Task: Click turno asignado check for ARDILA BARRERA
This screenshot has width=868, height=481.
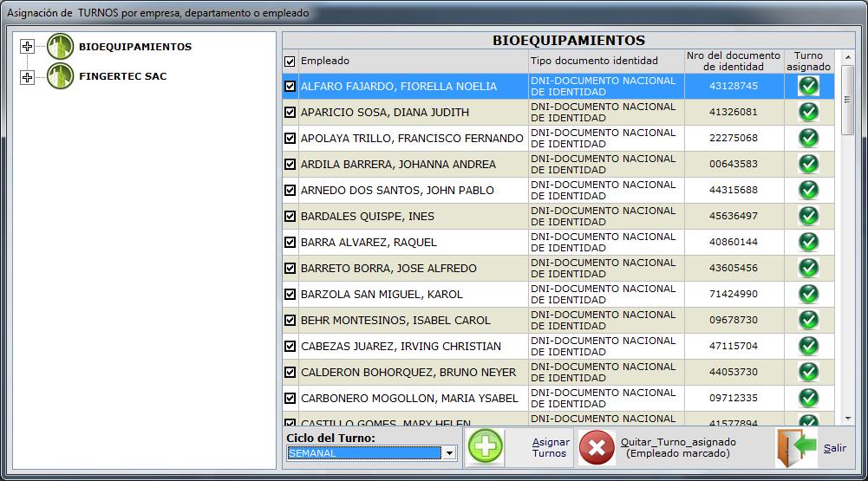Action: (809, 164)
